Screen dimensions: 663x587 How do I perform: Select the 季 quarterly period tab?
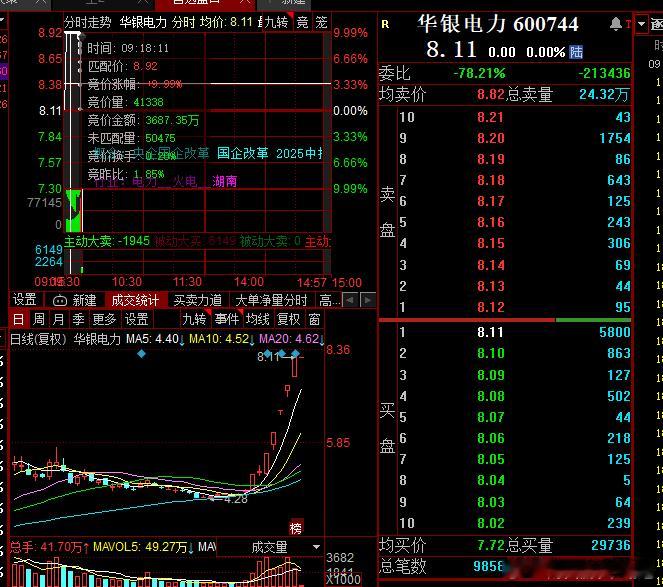coord(78,319)
